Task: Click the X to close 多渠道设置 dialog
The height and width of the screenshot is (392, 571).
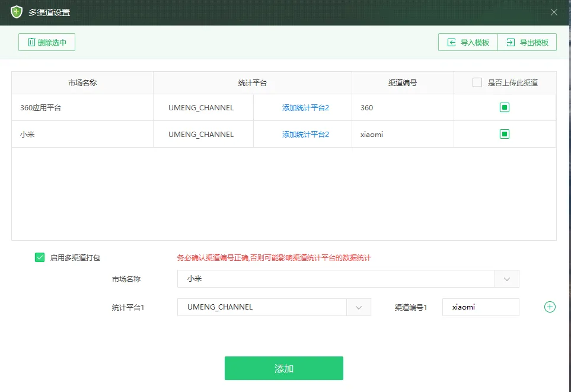Action: click(x=554, y=12)
